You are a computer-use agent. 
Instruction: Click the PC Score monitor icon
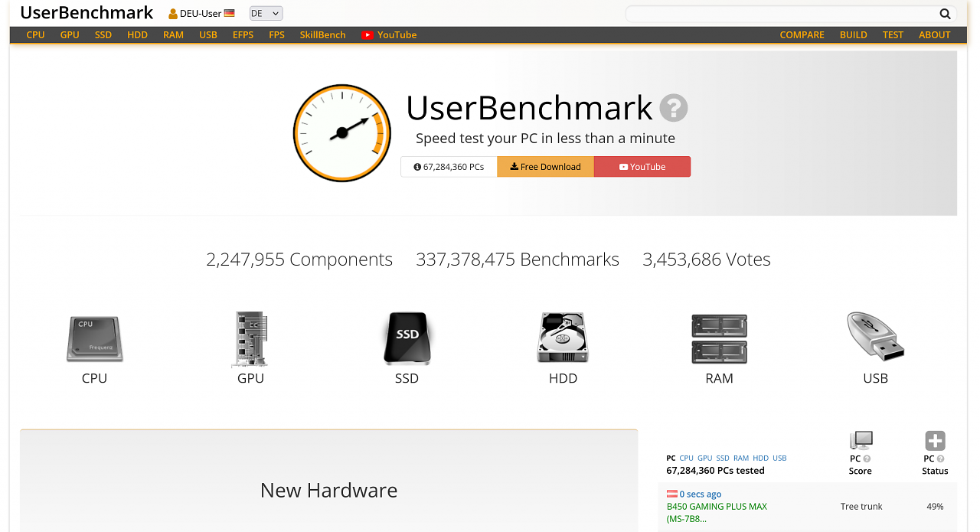point(861,440)
